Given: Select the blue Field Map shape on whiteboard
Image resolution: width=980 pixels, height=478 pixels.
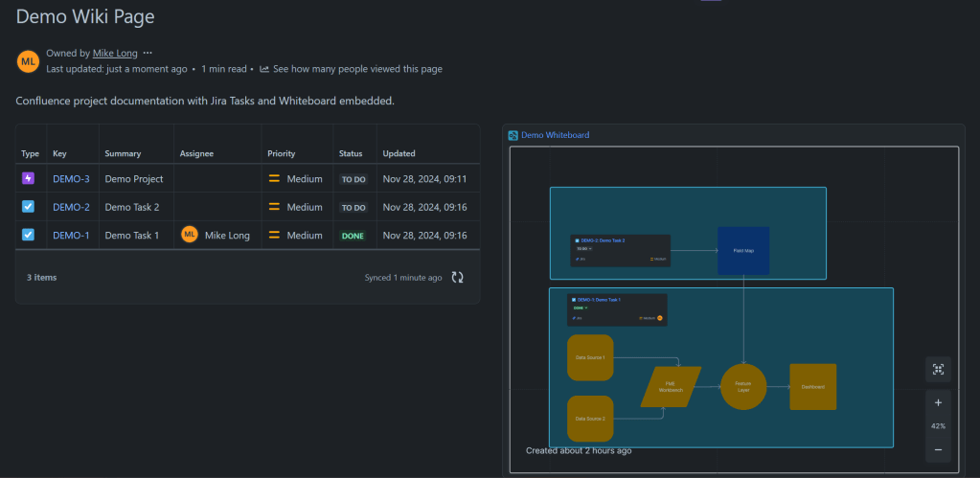Looking at the screenshot, I should 743,250.
